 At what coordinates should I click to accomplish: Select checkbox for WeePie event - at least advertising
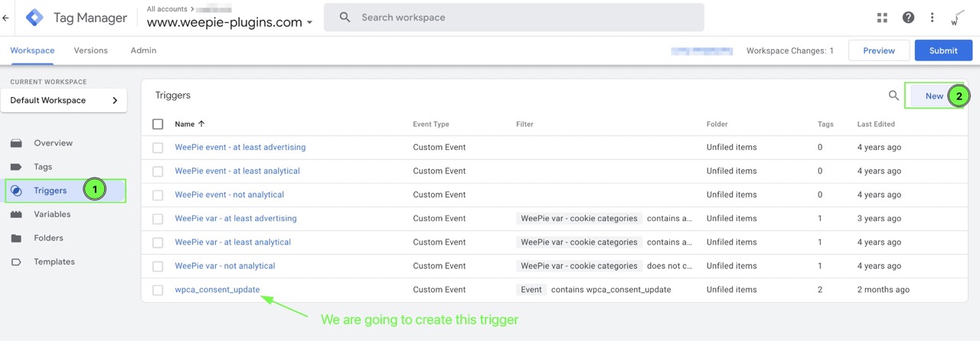point(158,148)
